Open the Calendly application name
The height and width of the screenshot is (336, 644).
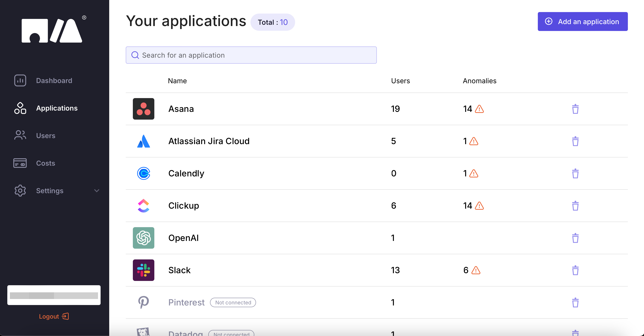(x=186, y=173)
